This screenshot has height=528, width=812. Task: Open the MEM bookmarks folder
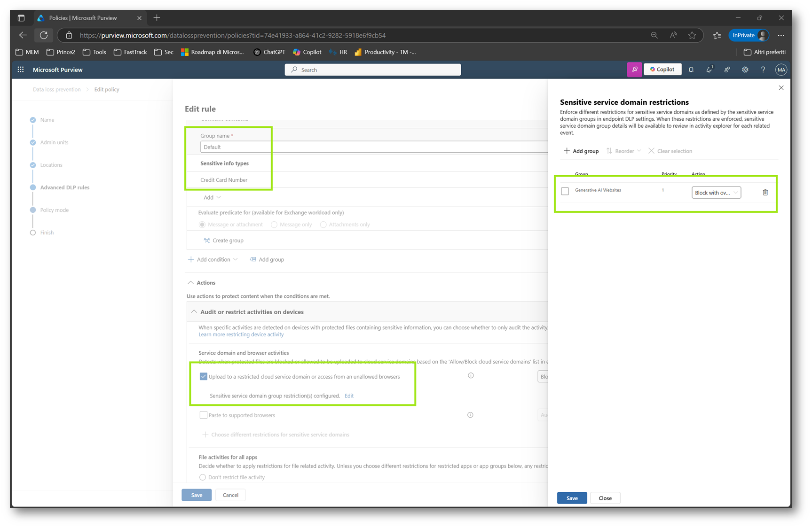[x=27, y=52]
